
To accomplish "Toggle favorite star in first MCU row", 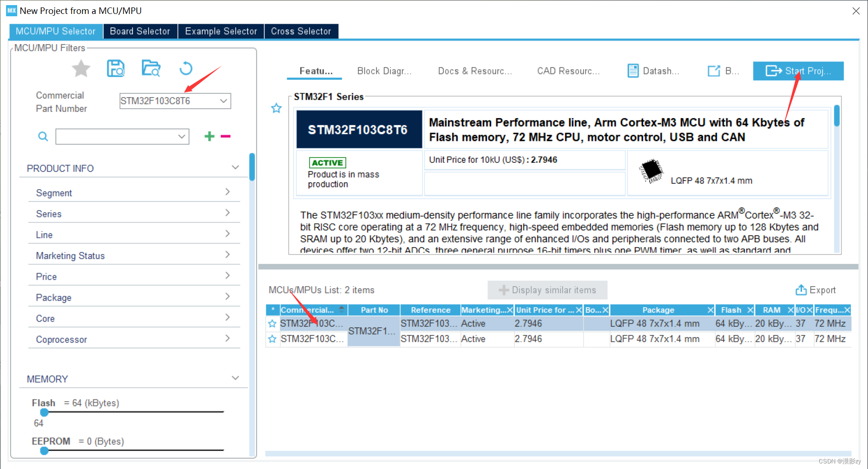I will 272,324.
